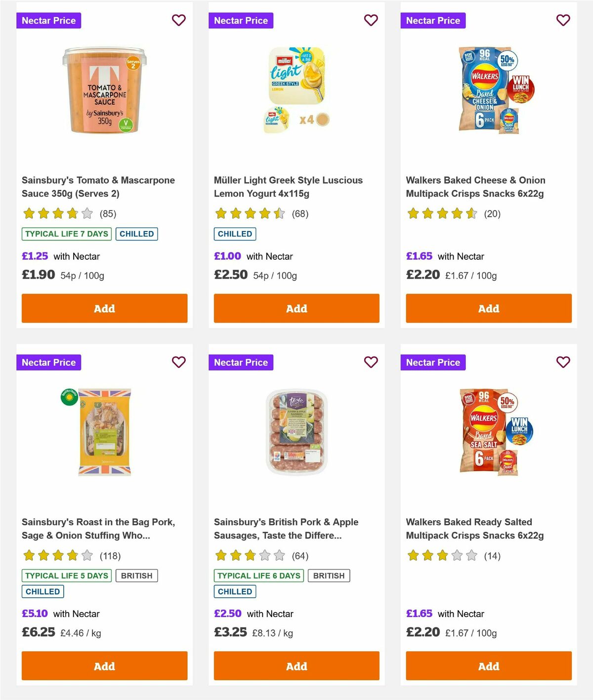Open the Sainsbury's Tomato & Mascarpone Sauce listing
This screenshot has width=593, height=700.
98,187
